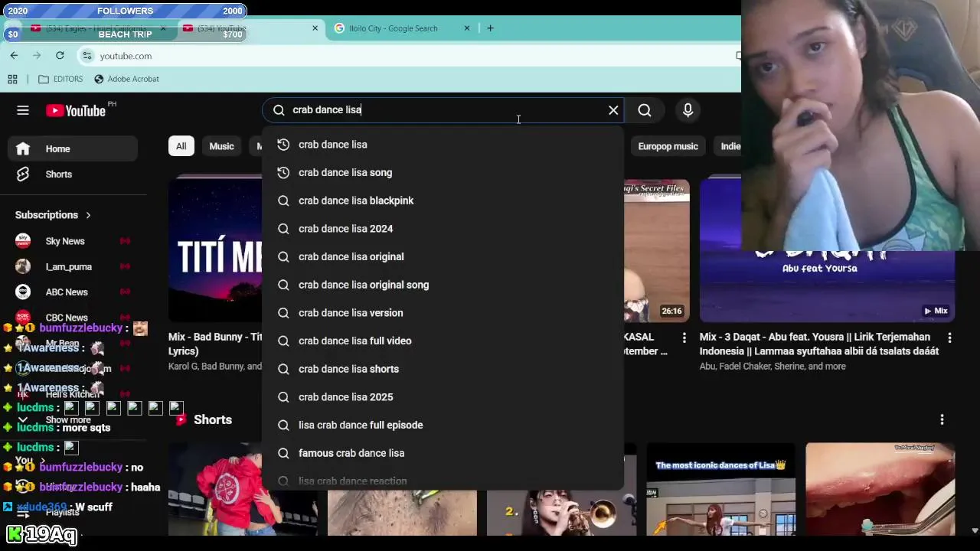Choose suggestion 'crab dance lisa version'
This screenshot has height=551, width=980.
(x=443, y=313)
